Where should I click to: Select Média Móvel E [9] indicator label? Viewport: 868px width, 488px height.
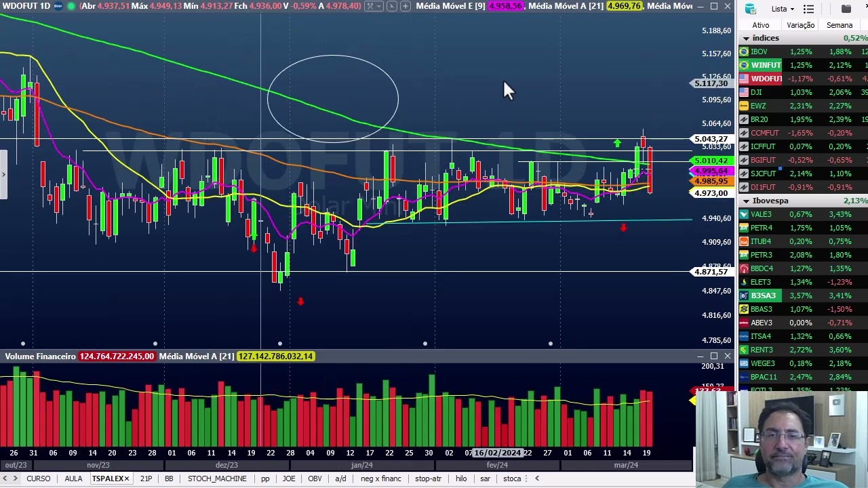(x=450, y=6)
